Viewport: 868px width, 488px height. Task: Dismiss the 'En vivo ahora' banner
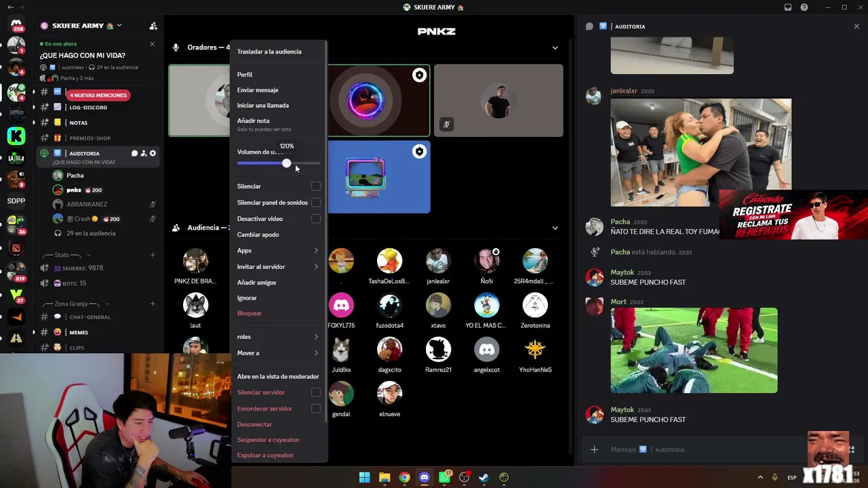tap(152, 44)
